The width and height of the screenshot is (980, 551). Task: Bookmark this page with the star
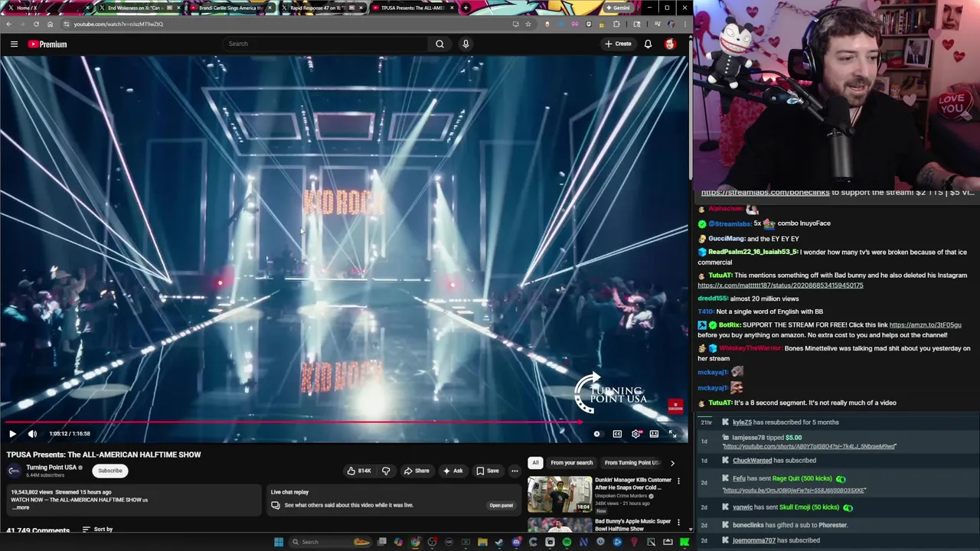point(528,24)
